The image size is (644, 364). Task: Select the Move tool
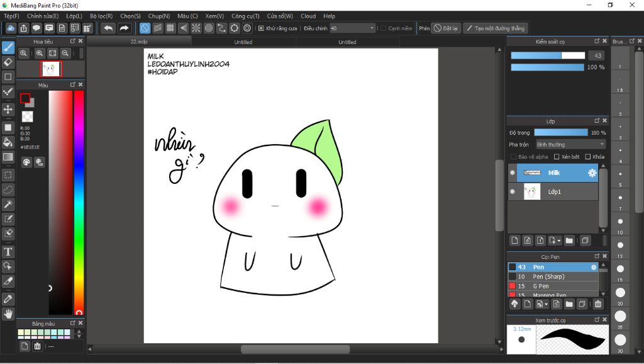coord(8,110)
